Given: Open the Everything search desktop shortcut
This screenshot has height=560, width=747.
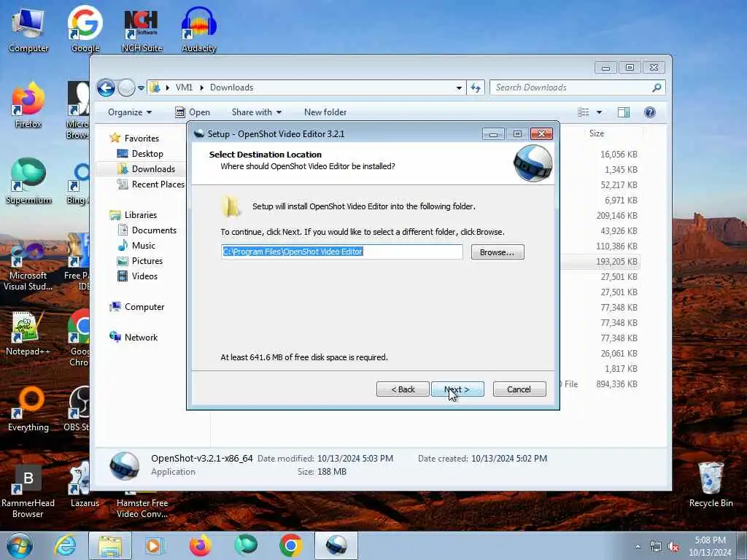Looking at the screenshot, I should (28, 408).
